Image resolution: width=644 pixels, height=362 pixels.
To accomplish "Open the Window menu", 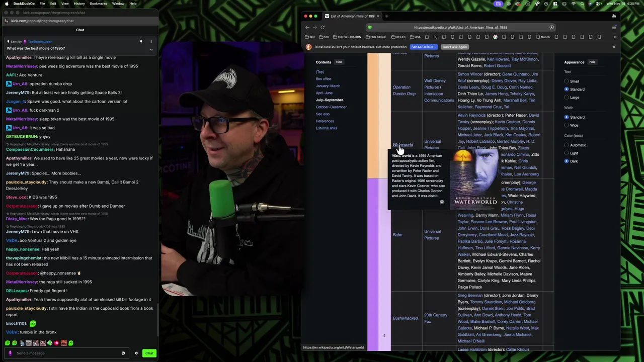I will click(x=118, y=4).
